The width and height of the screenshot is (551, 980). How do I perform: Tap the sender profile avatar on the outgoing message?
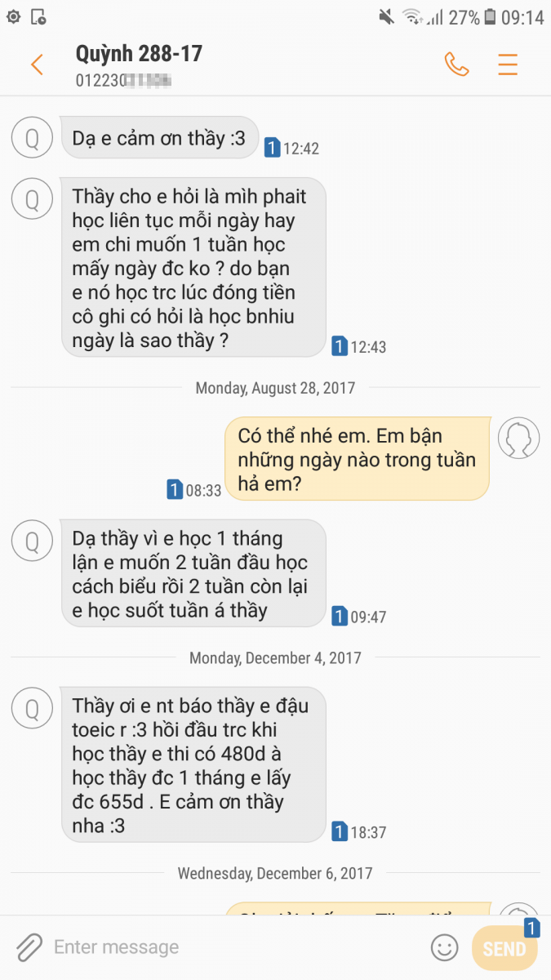coord(518,439)
